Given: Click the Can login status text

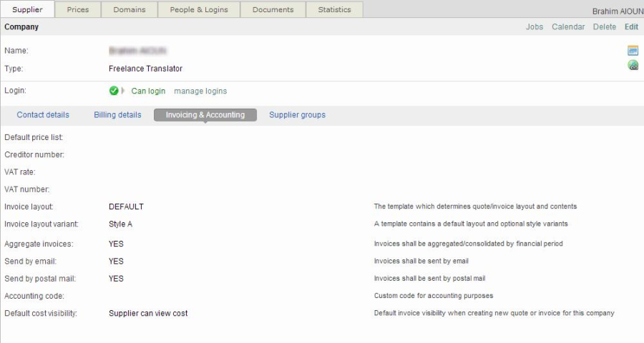Looking at the screenshot, I should point(148,91).
